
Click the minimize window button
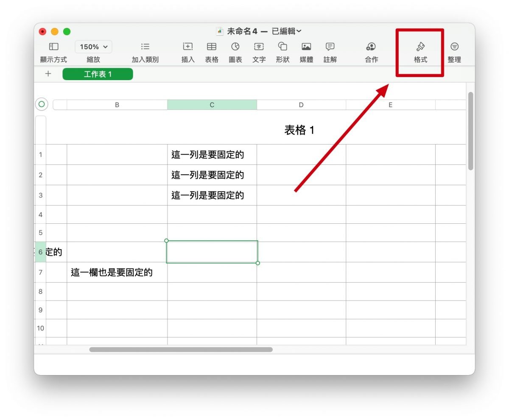(55, 31)
